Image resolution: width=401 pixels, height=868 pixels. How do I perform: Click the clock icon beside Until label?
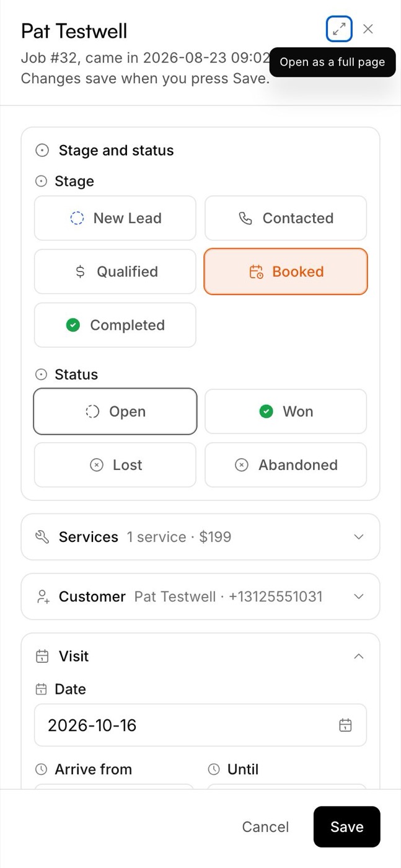(214, 769)
